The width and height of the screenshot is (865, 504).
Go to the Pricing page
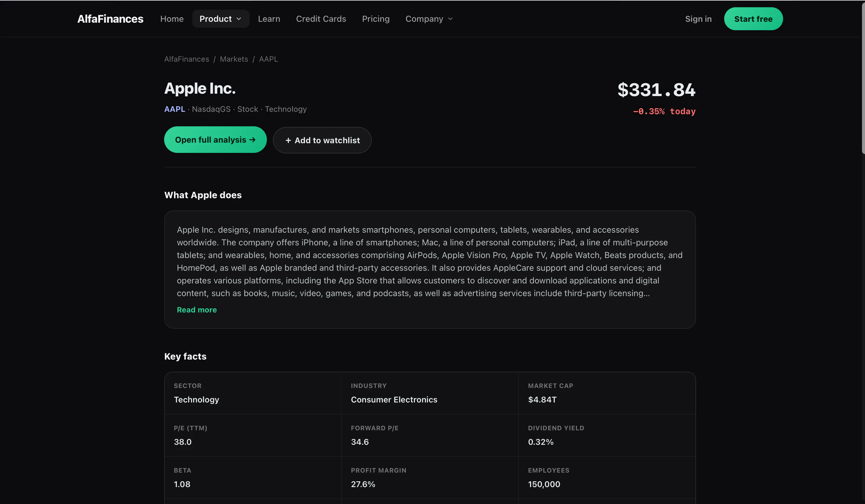click(x=376, y=19)
